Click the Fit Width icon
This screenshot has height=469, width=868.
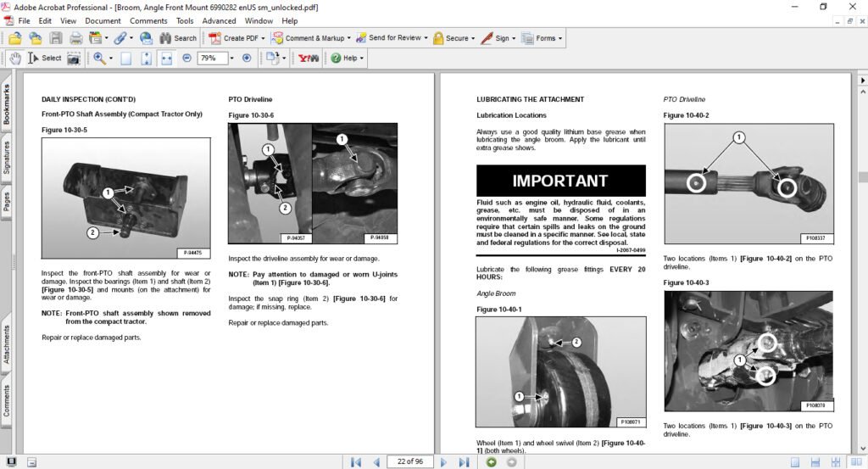(x=166, y=59)
